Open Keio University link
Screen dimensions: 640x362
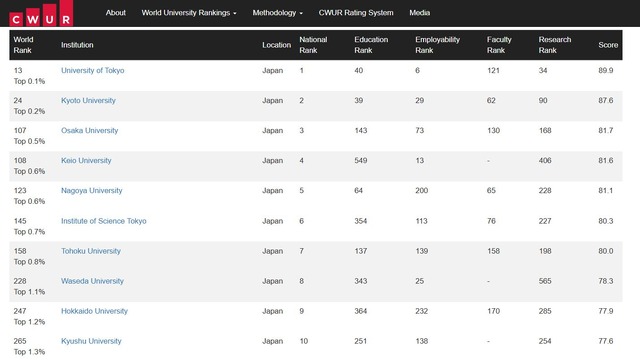click(86, 160)
